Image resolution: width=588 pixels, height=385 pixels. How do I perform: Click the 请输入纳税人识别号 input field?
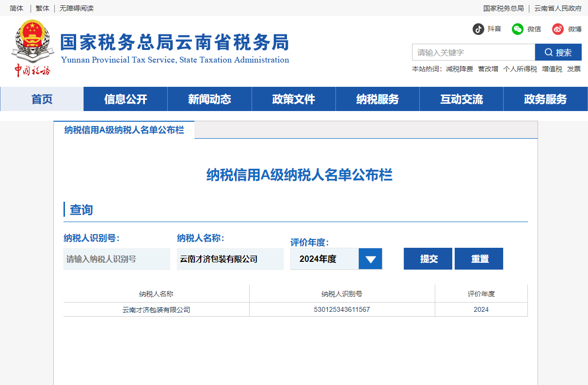click(116, 259)
